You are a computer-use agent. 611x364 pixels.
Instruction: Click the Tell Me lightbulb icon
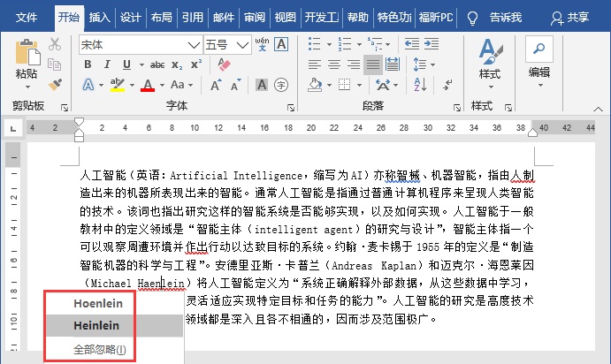coord(473,17)
